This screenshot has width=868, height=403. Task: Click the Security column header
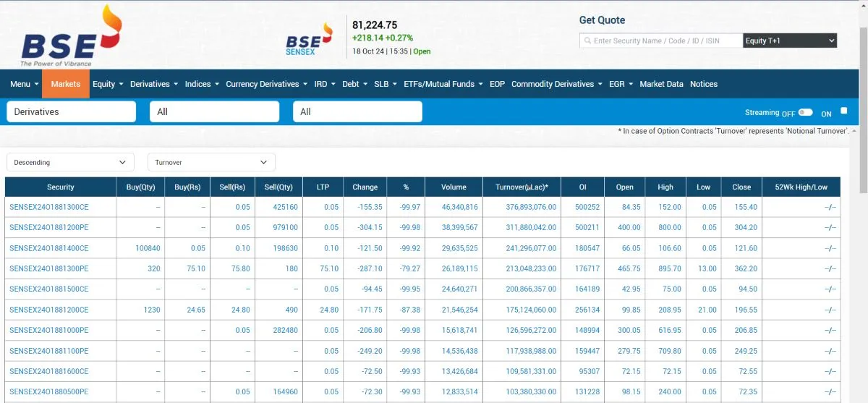coord(61,187)
